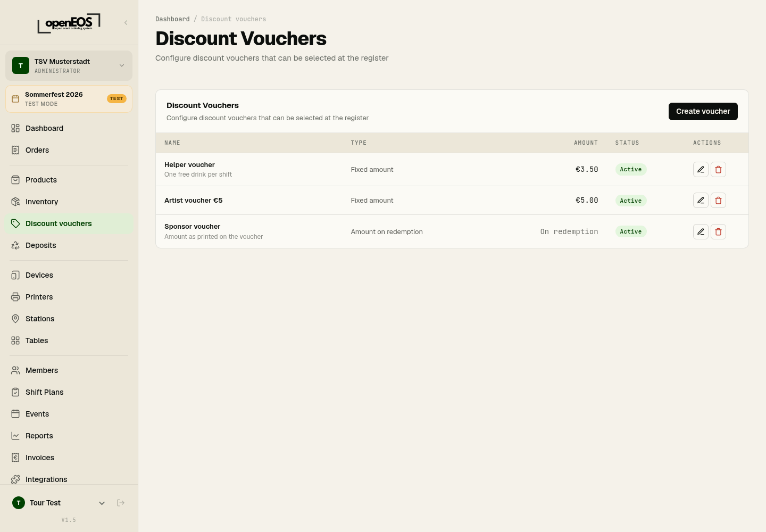Click the Events calendar icon

[x=15, y=414]
